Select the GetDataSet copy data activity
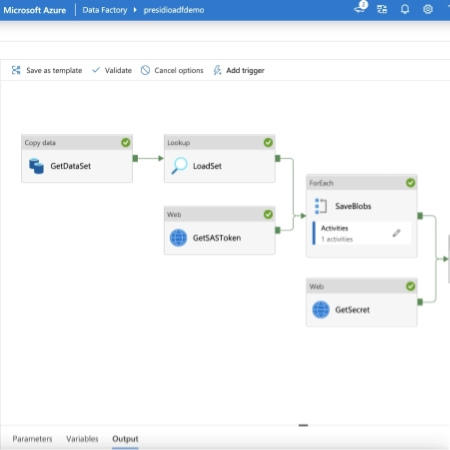This screenshot has height=450, width=450. coord(77,159)
